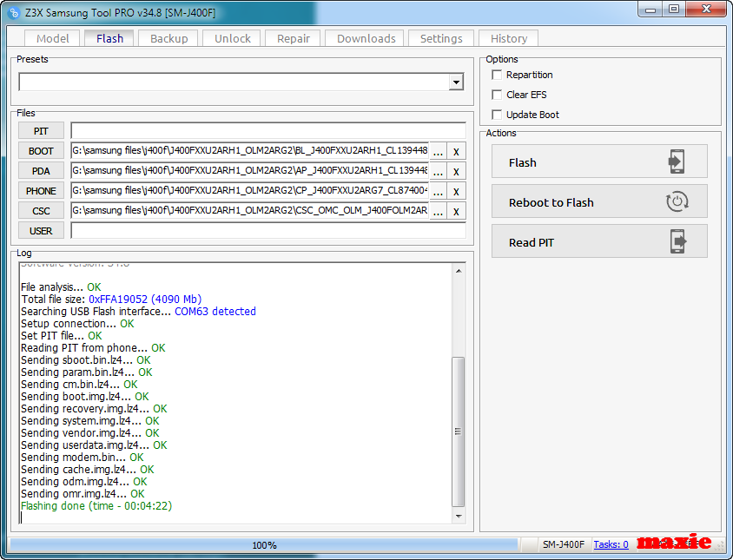
Task: Open the Backup tab
Action: [168, 38]
